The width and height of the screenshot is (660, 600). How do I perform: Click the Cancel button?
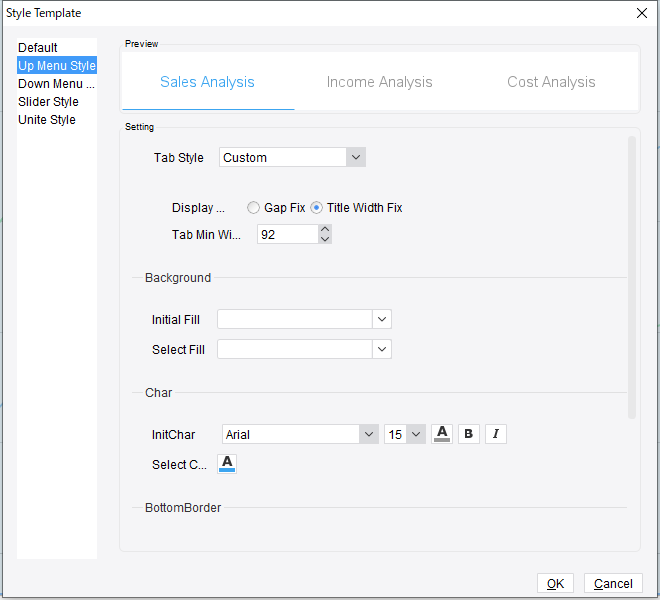pyautogui.click(x=613, y=583)
